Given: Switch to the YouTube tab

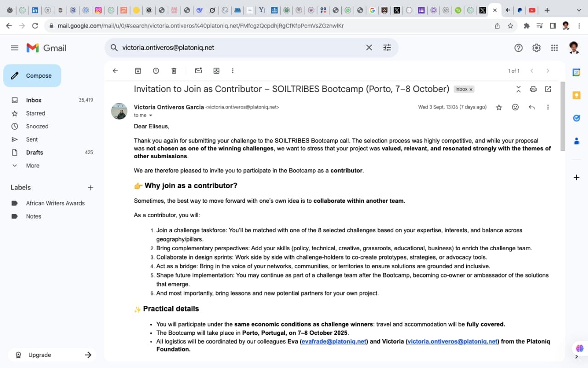Looking at the screenshot, I should [x=532, y=10].
